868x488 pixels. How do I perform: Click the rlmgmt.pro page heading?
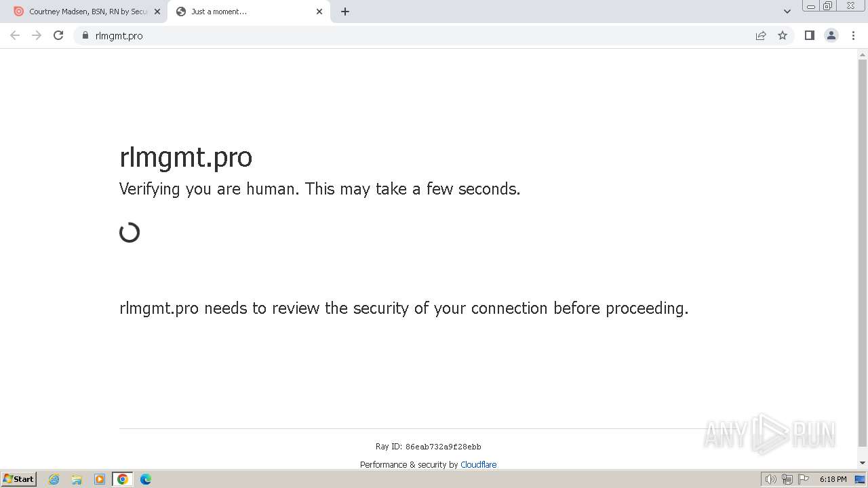pos(186,157)
